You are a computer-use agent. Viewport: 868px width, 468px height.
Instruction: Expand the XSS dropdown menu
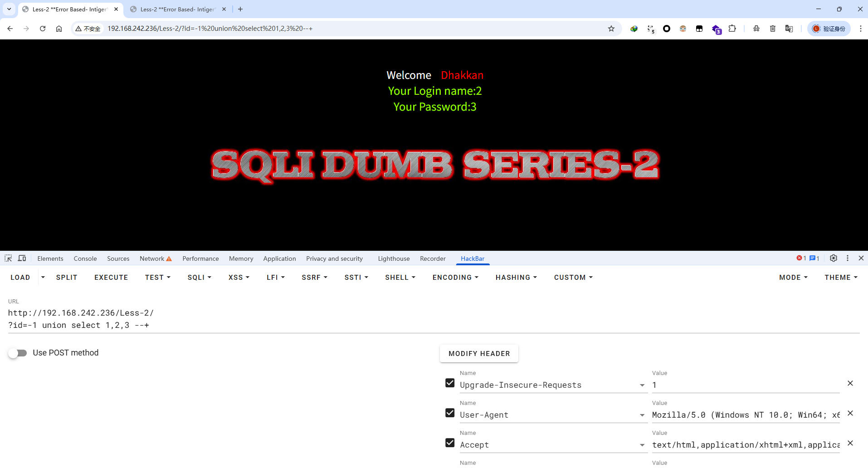tap(239, 278)
